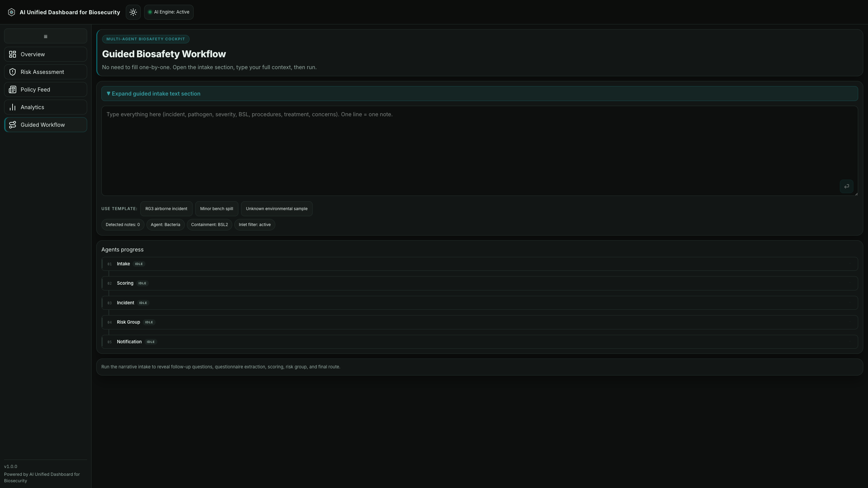The image size is (868, 488).
Task: Apply the Minor bench spill template
Action: [217, 209]
